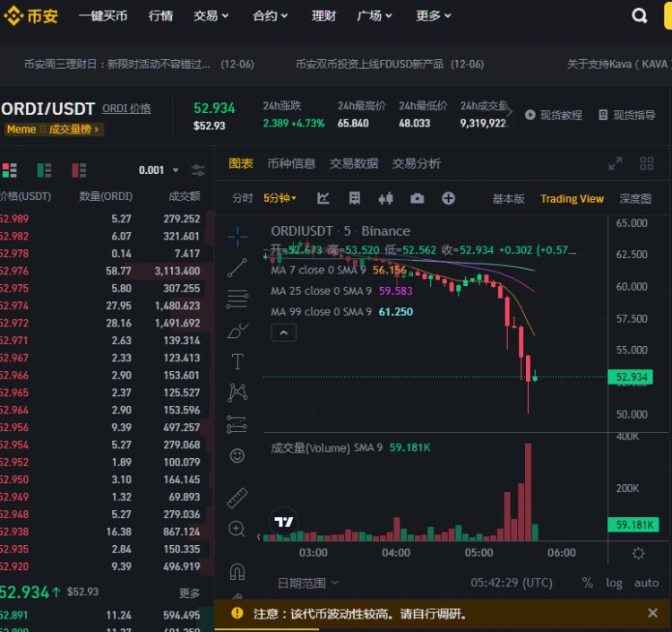This screenshot has height=632, width=672.
Task: Click the plus circle toolbar icon
Action: (448, 198)
